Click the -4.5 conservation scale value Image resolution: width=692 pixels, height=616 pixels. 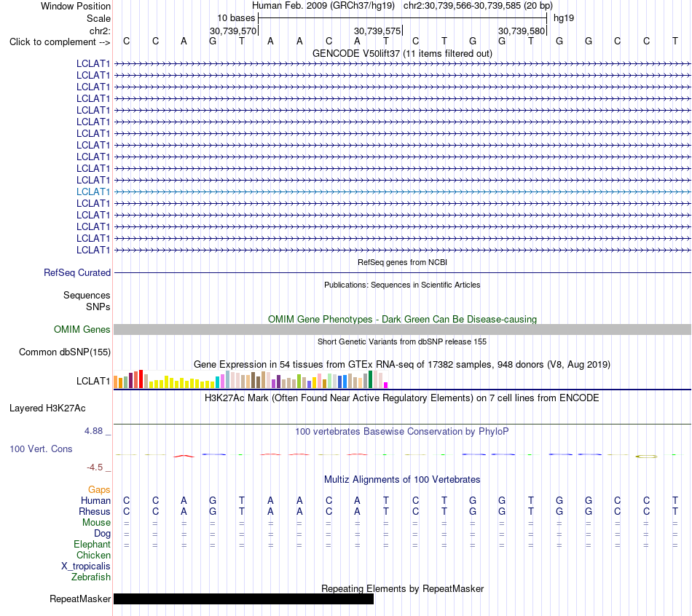coord(95,467)
